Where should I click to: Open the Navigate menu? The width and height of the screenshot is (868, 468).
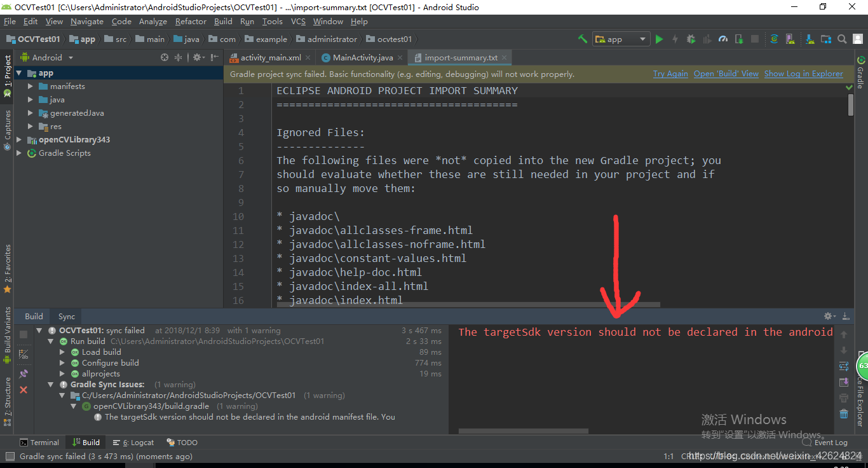click(86, 21)
